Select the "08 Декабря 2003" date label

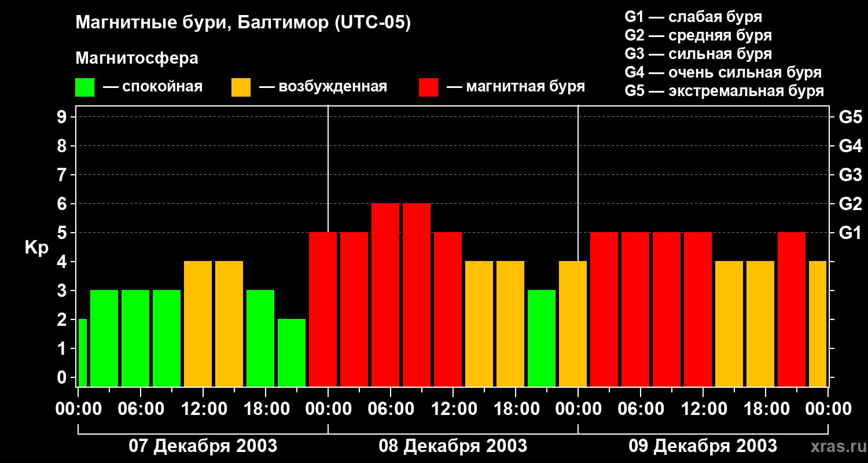coord(453,446)
